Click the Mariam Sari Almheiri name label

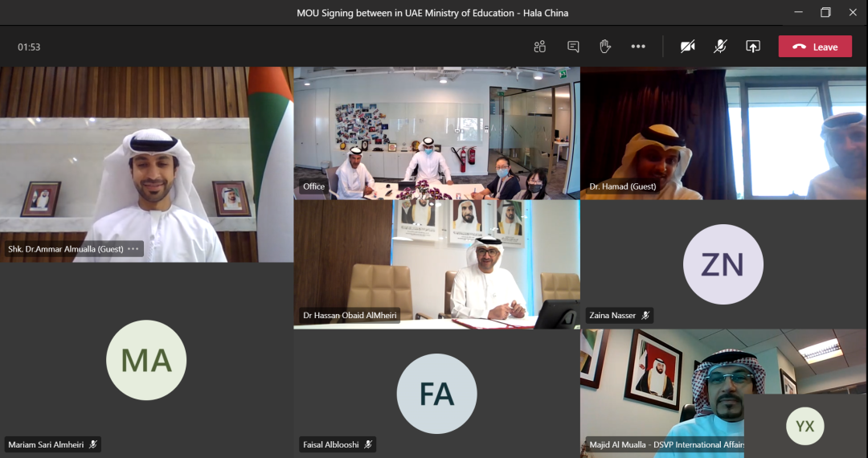(x=46, y=444)
